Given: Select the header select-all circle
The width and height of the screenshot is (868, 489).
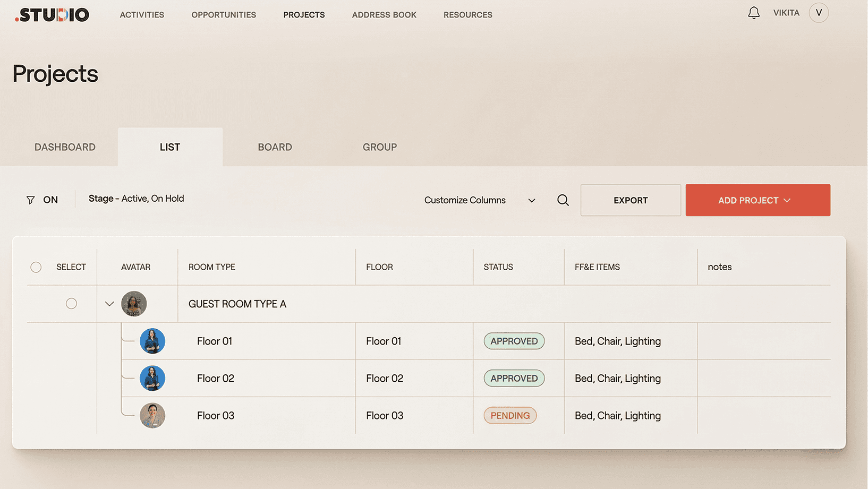Looking at the screenshot, I should coord(36,267).
